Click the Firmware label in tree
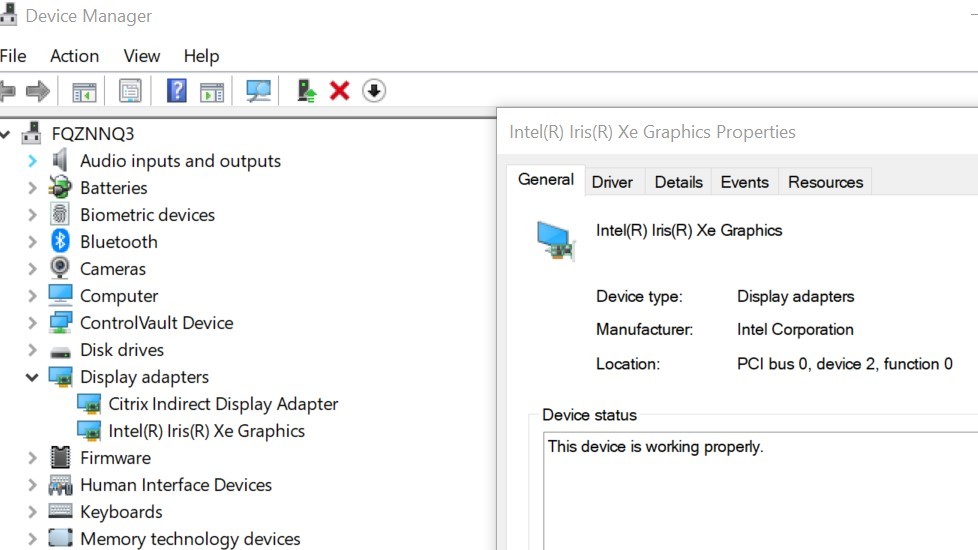Viewport: 978px width, 550px height. pos(115,458)
